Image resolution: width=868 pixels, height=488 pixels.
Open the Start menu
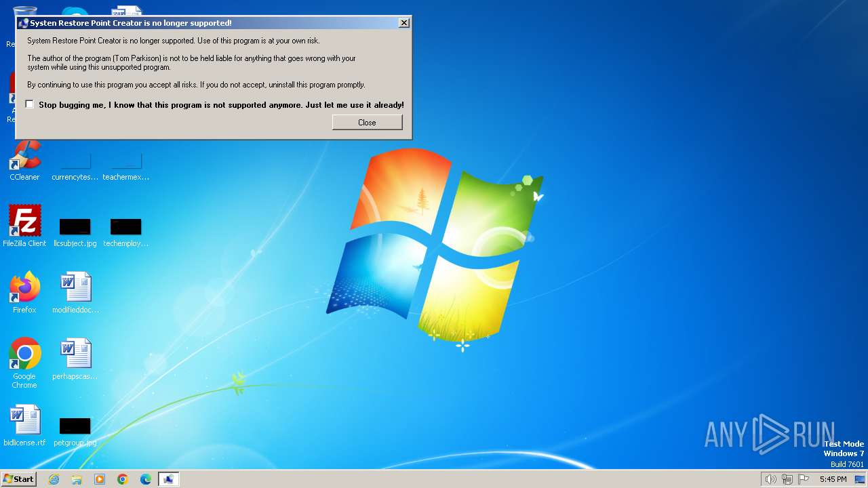coord(19,479)
